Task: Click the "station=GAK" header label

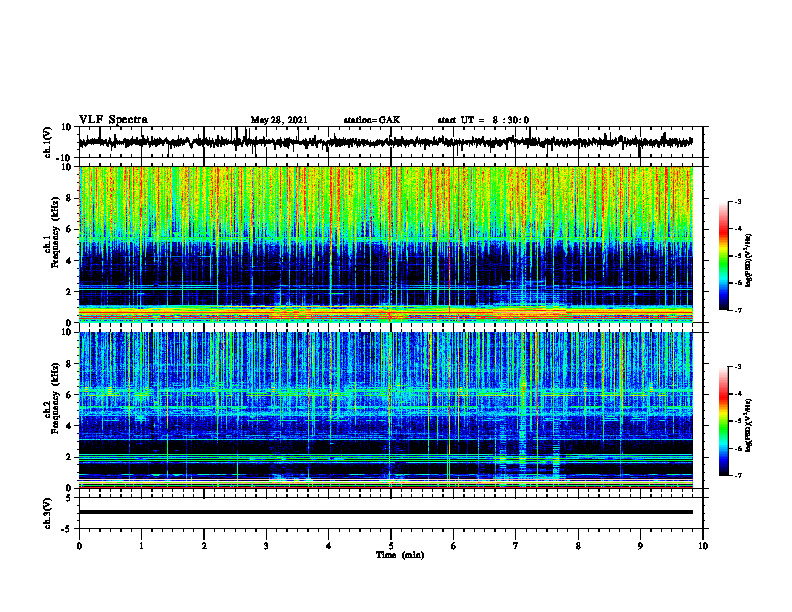Action: click(372, 120)
